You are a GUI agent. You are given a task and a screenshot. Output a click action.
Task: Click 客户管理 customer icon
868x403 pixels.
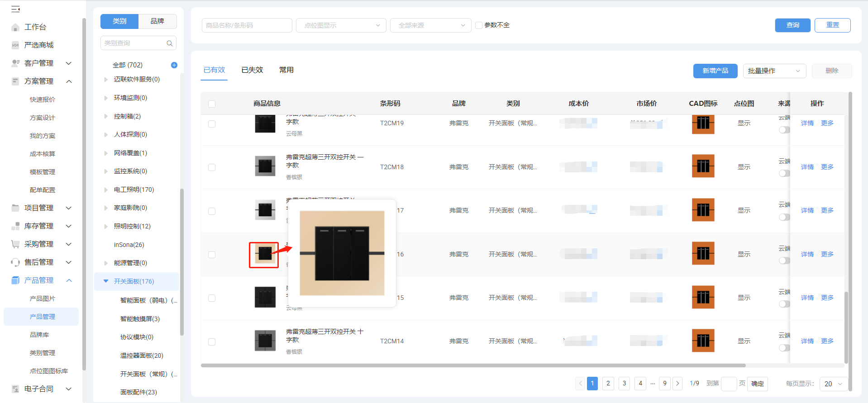point(15,63)
